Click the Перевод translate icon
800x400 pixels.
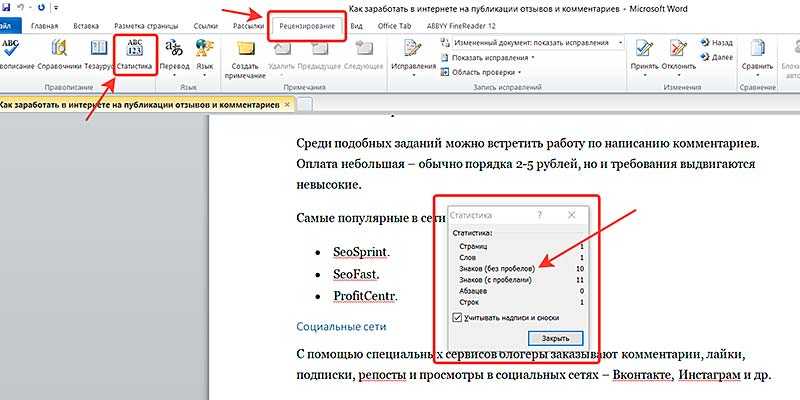pyautogui.click(x=174, y=50)
